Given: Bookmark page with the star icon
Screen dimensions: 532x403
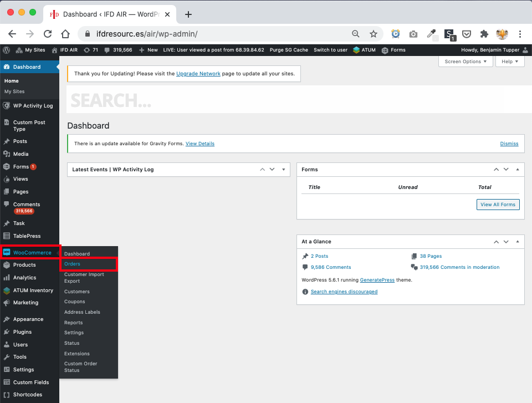Looking at the screenshot, I should coord(373,34).
